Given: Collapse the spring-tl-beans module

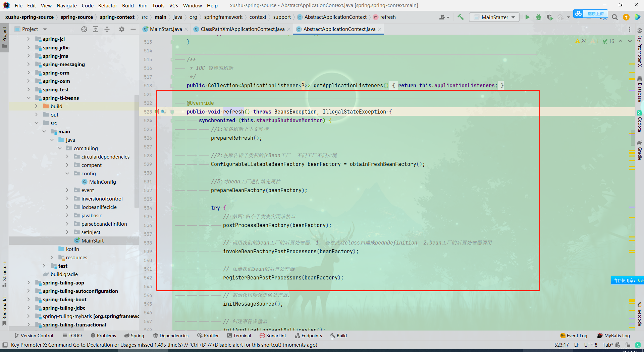Looking at the screenshot, I should click(x=29, y=98).
